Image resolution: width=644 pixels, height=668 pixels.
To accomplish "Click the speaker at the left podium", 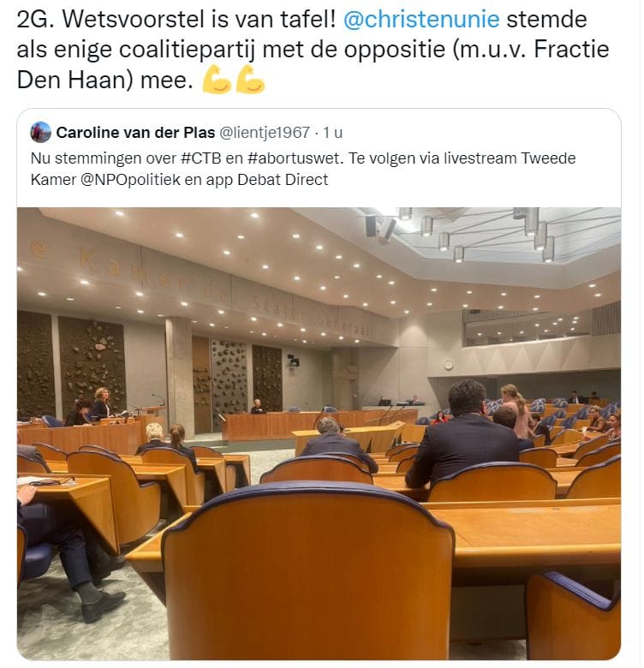I will click(102, 403).
